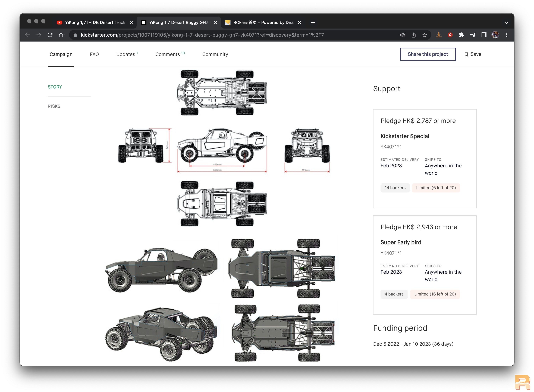The width and height of the screenshot is (534, 392).
Task: Select the Pledge HK$ 2,943 Super Early bird reward
Action: click(x=425, y=265)
